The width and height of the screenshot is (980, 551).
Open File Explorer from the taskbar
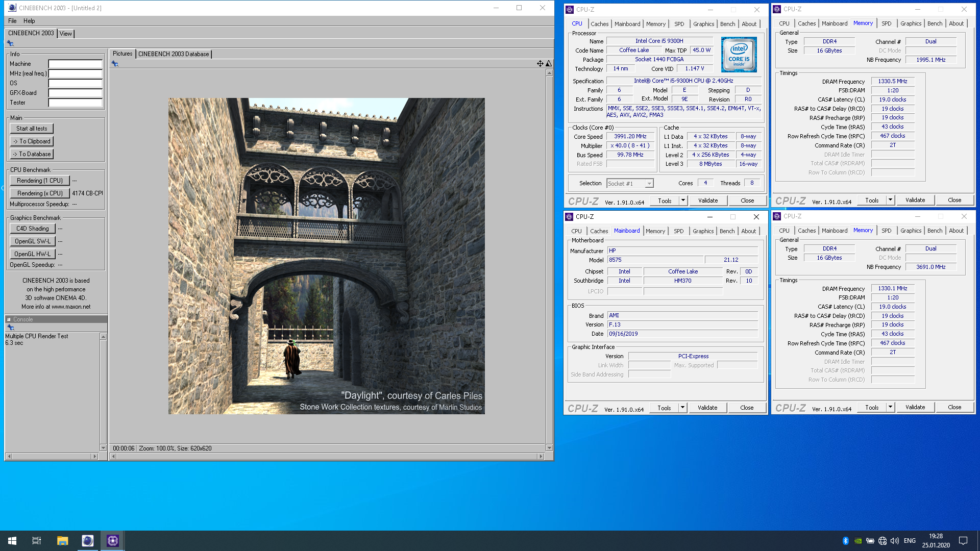(62, 541)
